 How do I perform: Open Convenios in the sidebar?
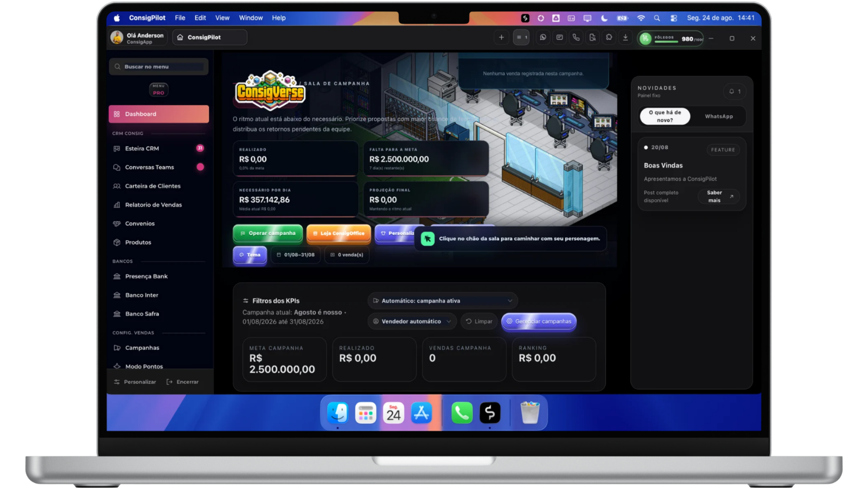click(158, 223)
